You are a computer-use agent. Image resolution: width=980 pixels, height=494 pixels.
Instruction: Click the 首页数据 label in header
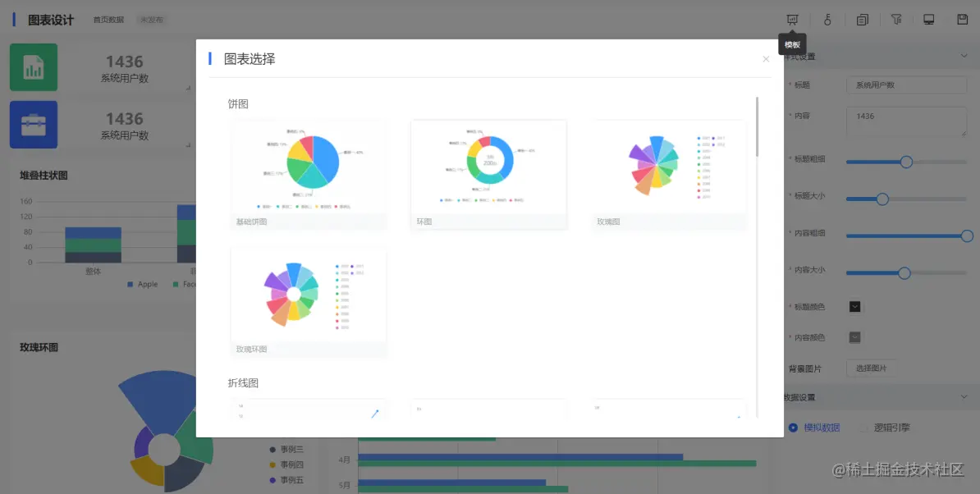click(108, 20)
